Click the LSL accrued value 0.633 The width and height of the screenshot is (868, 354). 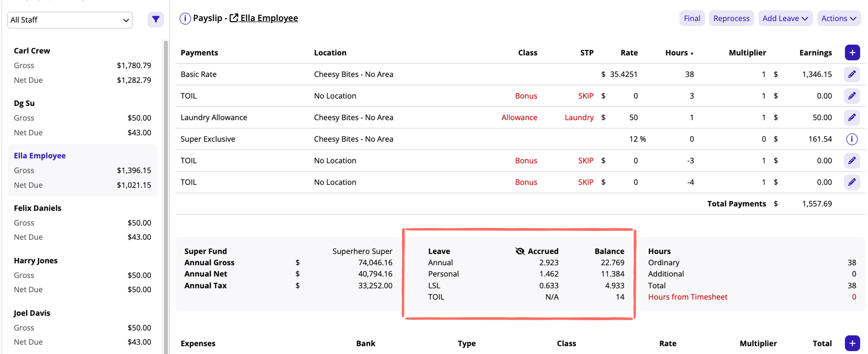pyautogui.click(x=549, y=285)
